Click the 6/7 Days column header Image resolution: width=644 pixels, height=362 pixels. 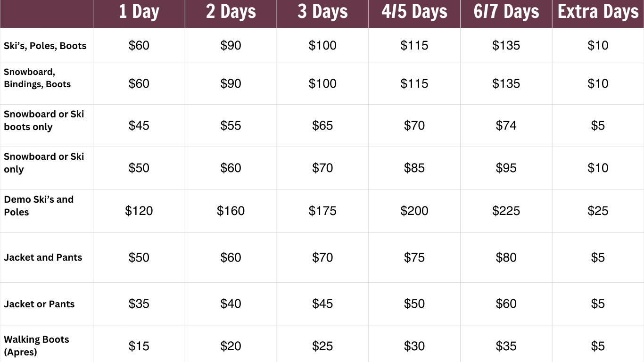pos(506,12)
